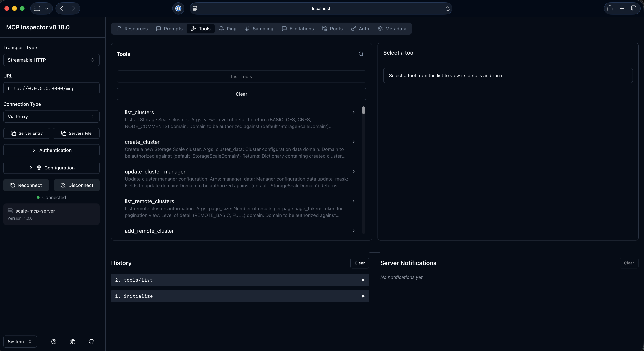644x351 pixels.
Task: Click the MCP Inspector v0.18.0 title
Action: click(x=38, y=27)
